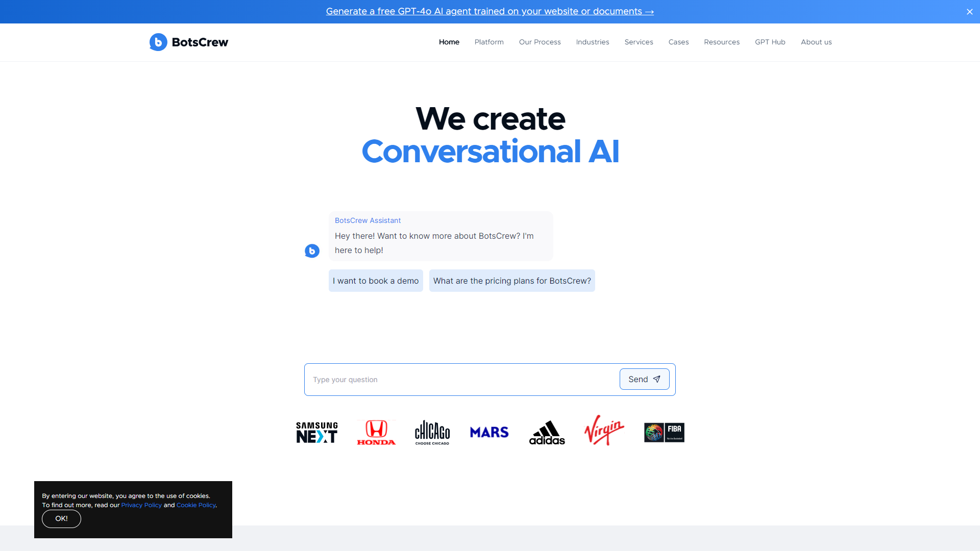Click the BotsCrew logo in the header
The width and height of the screenshot is (980, 551).
coord(188,42)
